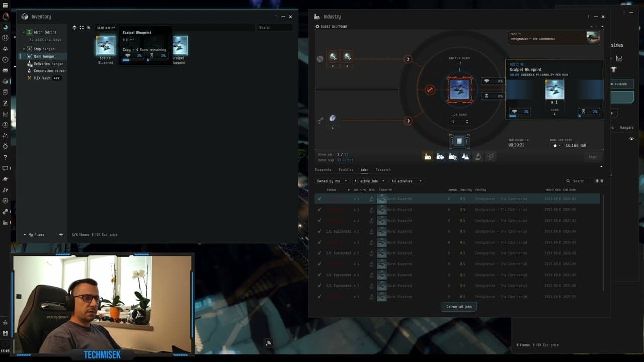644x362 pixels.
Task: Adjust the Job runs stepper arrows
Action: coord(467,122)
